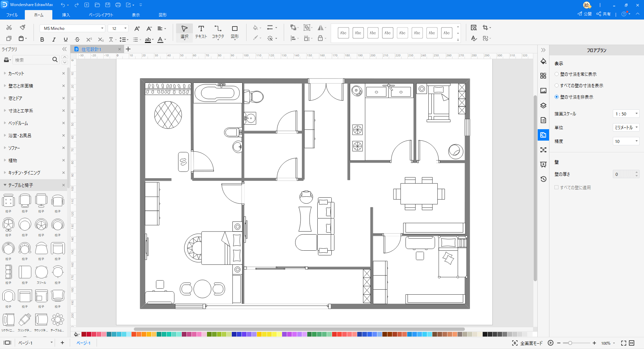Activate the テキスト text tool

(x=201, y=32)
